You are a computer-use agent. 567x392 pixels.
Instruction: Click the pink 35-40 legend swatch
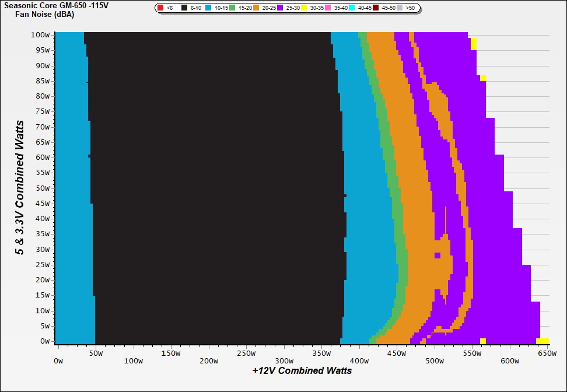[x=328, y=8]
